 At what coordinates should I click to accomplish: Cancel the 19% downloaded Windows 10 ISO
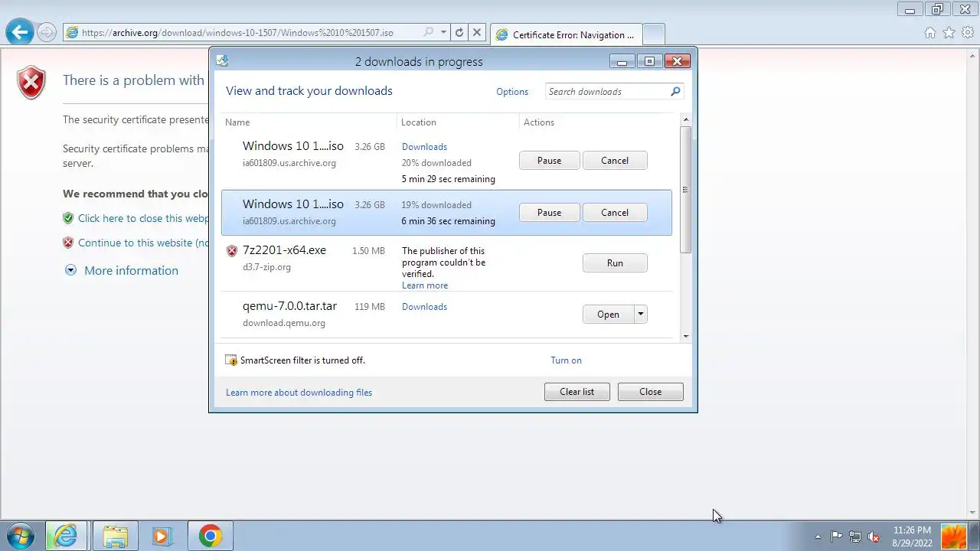615,213
